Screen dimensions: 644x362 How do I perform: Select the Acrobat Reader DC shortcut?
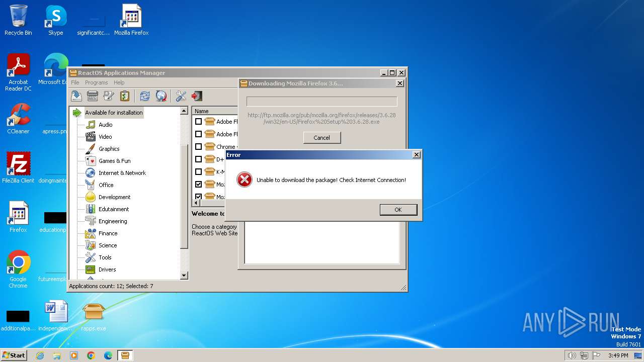click(x=18, y=72)
